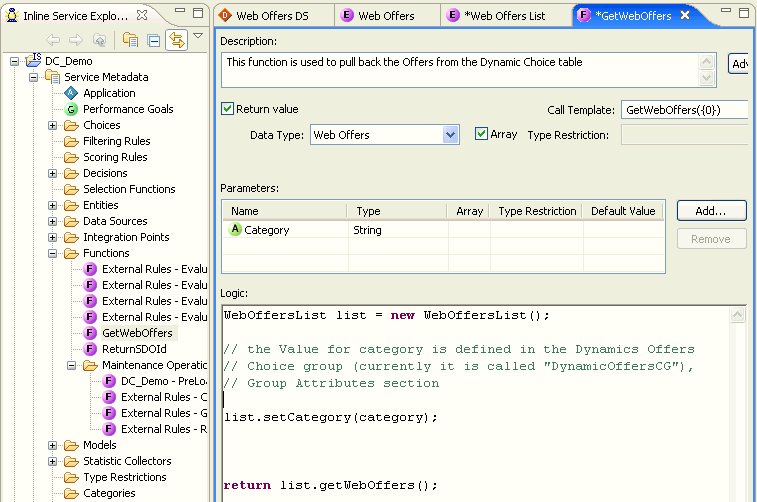The width and height of the screenshot is (757, 502).
Task: Toggle Link with Editor icon
Action: (x=177, y=40)
